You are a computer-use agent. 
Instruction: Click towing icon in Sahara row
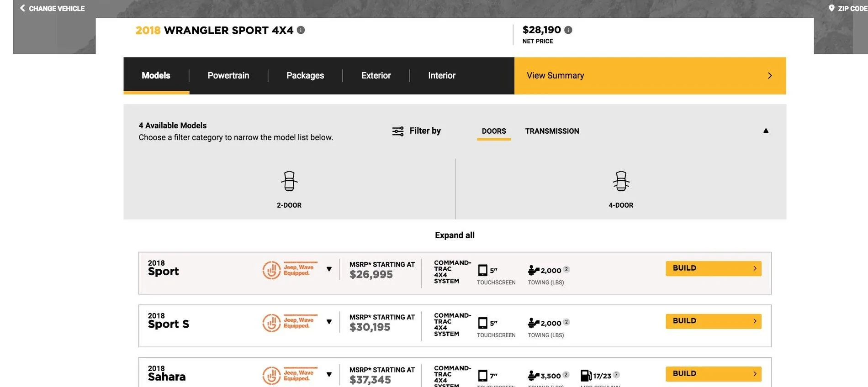(534, 376)
